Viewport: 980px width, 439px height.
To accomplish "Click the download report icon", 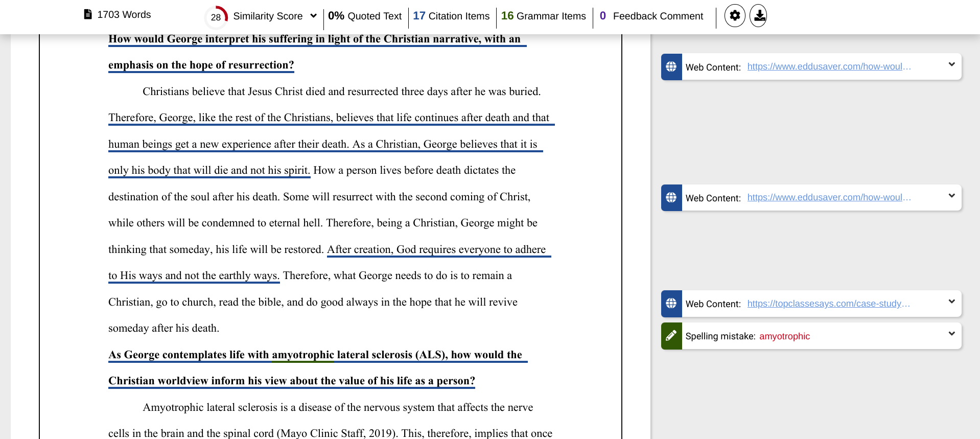I will [x=759, y=16].
